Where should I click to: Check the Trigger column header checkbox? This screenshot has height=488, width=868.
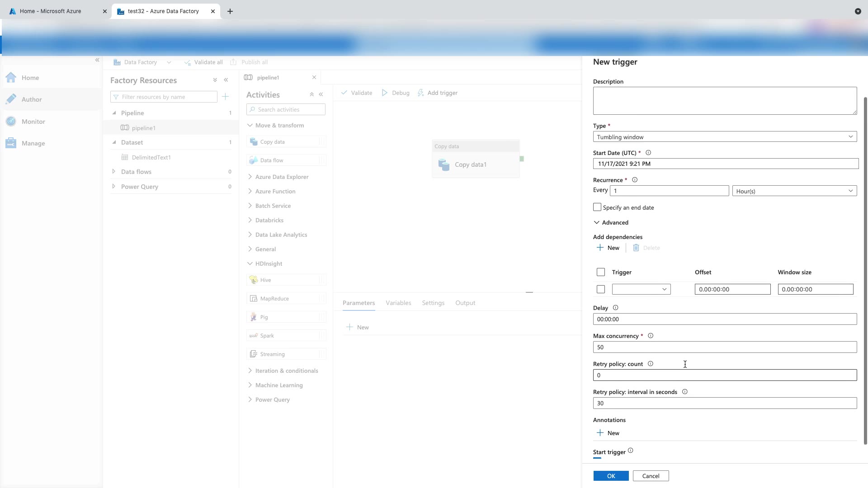click(601, 272)
